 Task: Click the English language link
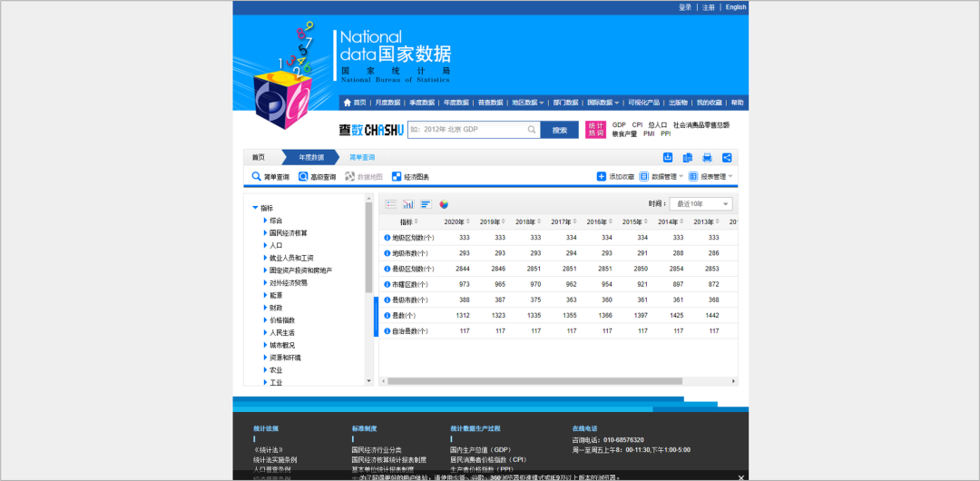coord(735,7)
